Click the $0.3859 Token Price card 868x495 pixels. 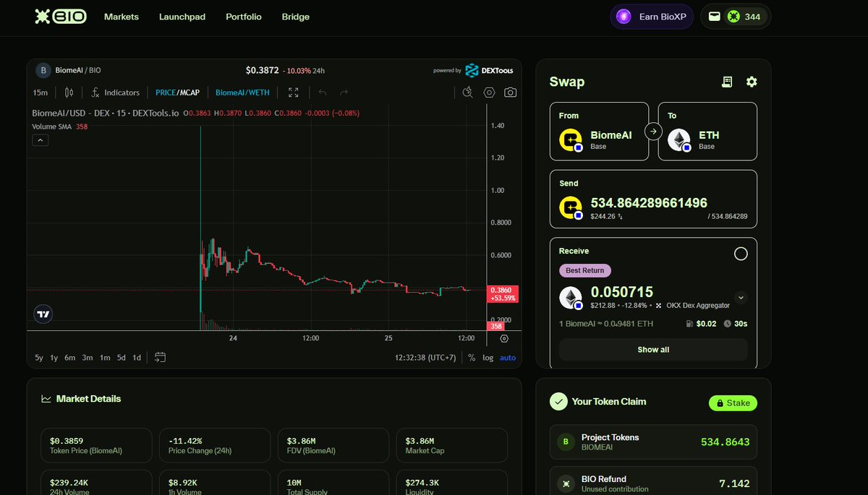click(97, 445)
